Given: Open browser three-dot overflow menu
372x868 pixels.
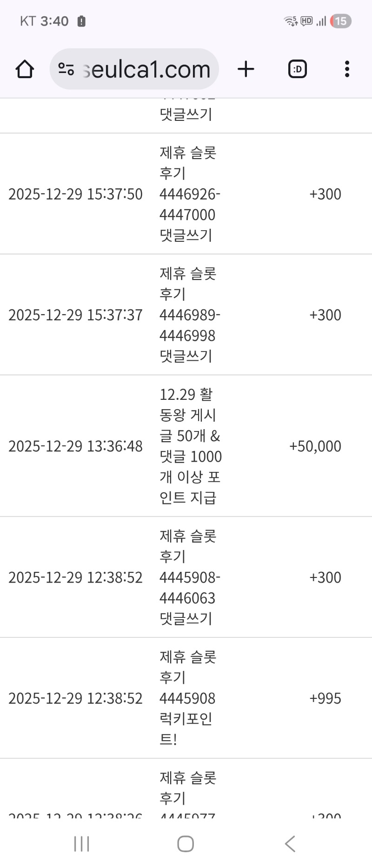Looking at the screenshot, I should tap(347, 69).
